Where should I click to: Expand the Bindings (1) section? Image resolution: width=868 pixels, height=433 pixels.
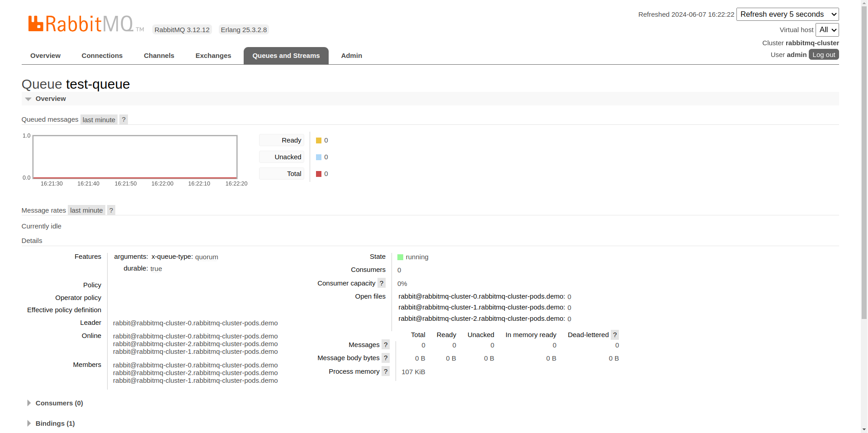[x=55, y=423]
